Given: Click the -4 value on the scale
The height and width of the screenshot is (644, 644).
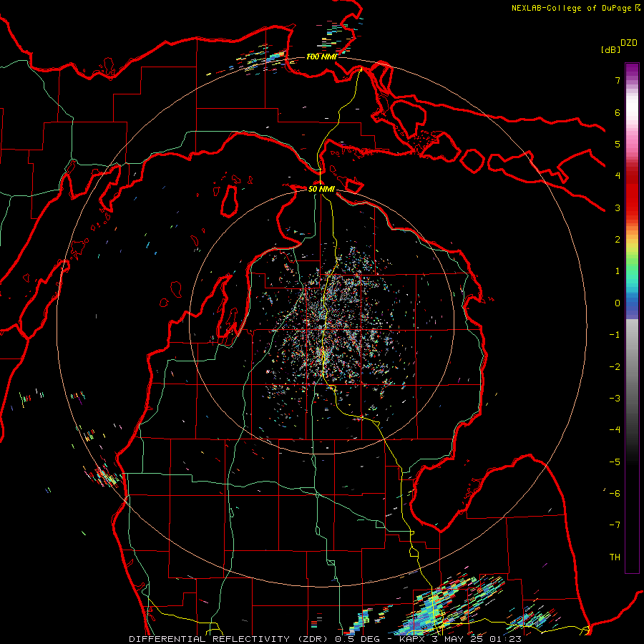Looking at the screenshot, I should [x=615, y=430].
